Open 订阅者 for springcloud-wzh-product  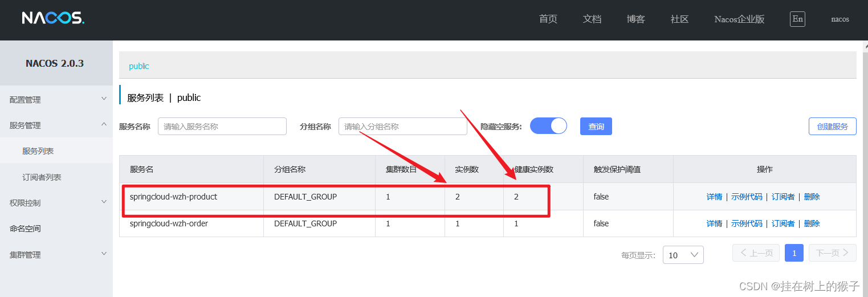pos(783,197)
